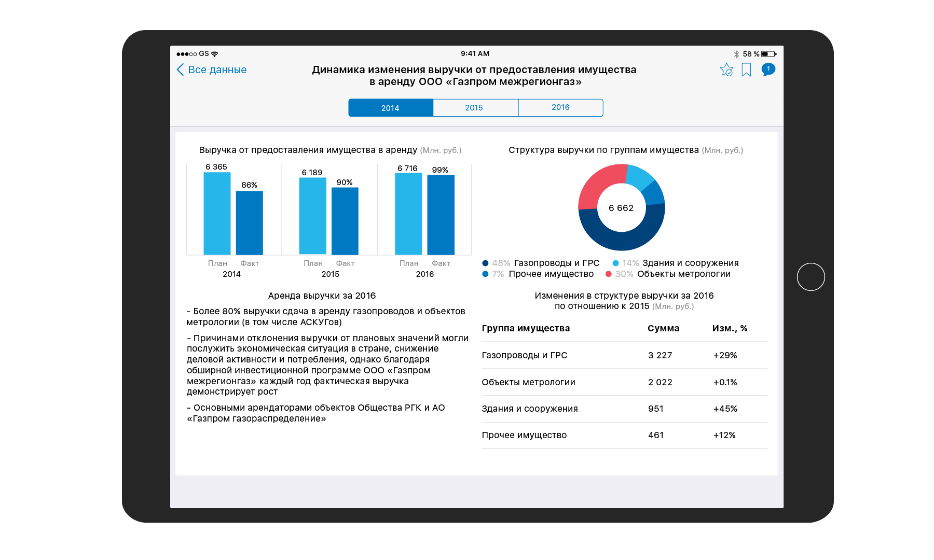
Task: Go back via 'Все данные' link
Action: (x=217, y=70)
